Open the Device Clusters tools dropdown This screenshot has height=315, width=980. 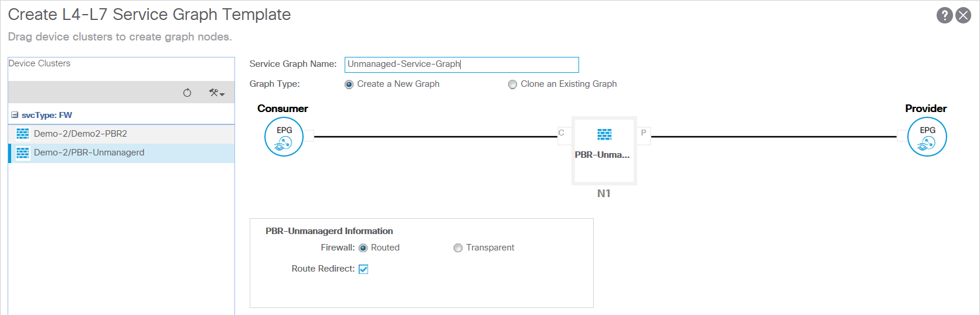[217, 93]
